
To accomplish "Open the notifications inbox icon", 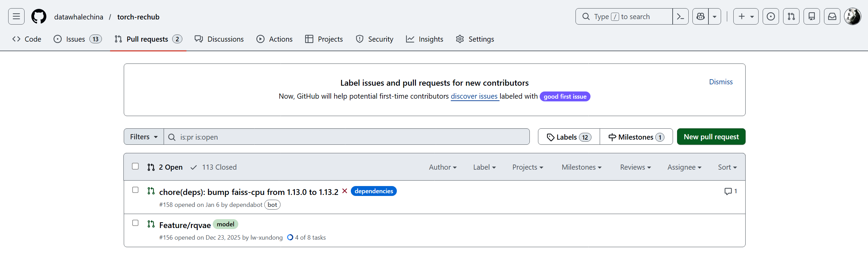I will 832,16.
